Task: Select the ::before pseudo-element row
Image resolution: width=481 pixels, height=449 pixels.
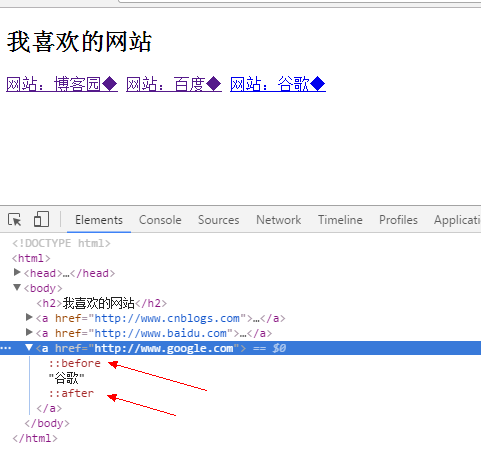Action: click(x=75, y=363)
